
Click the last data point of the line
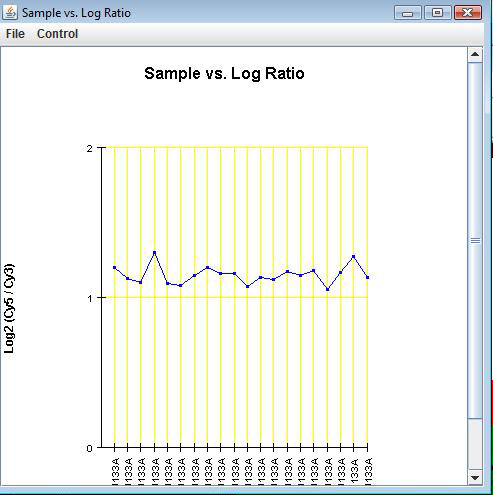[x=367, y=277]
